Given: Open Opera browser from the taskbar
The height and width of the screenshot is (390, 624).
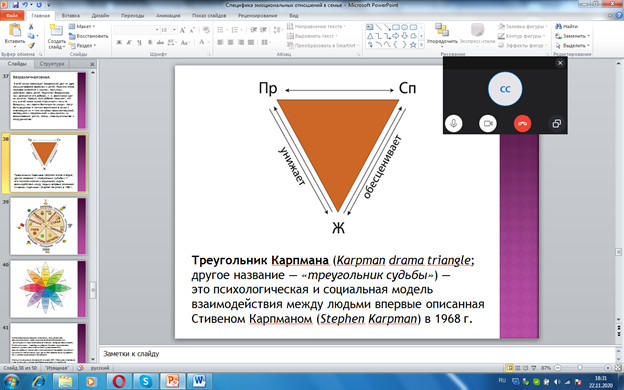Looking at the screenshot, I should (119, 381).
